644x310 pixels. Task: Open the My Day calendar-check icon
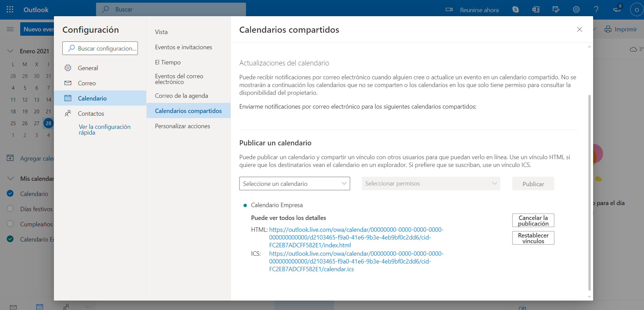click(x=556, y=9)
